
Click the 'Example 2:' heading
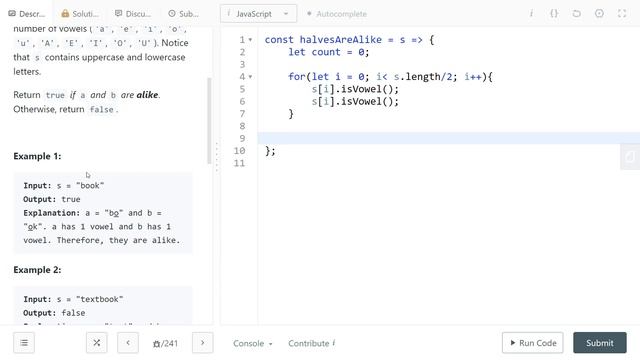[37, 270]
